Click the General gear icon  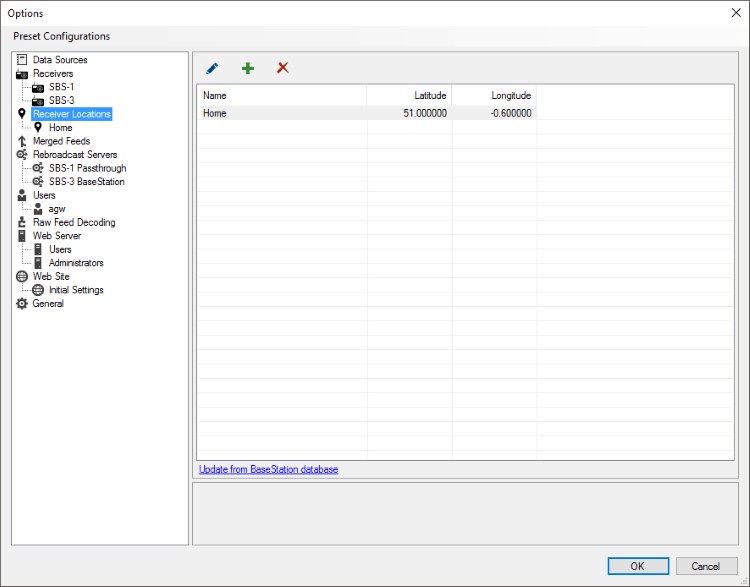(22, 304)
